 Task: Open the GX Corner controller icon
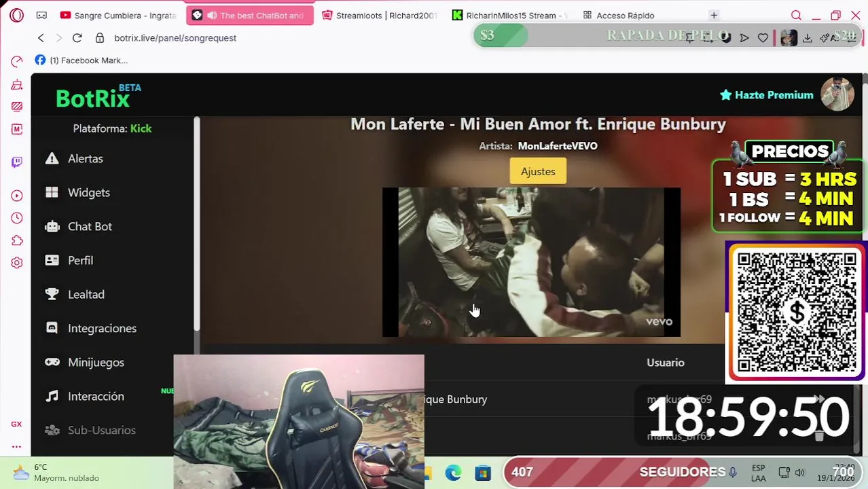(x=41, y=15)
